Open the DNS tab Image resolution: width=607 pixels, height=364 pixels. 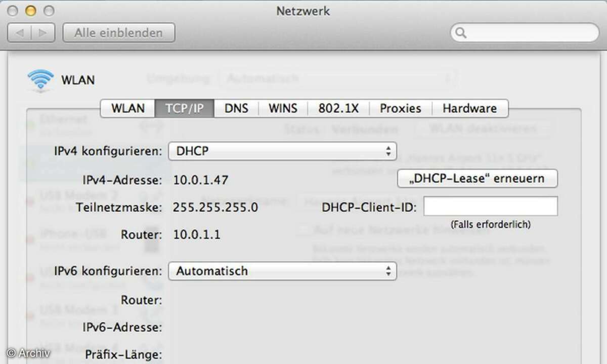pos(236,108)
